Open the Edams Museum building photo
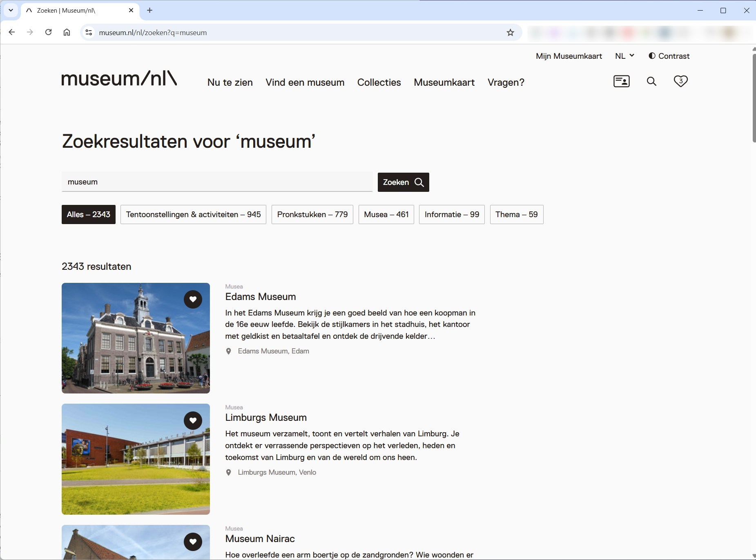This screenshot has height=560, width=756. 136,338
